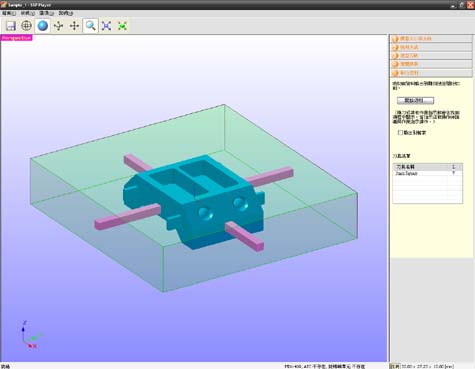Click the green fit-selection view icon
Image resolution: width=475 pixels, height=369 pixels.
pyautogui.click(x=122, y=26)
